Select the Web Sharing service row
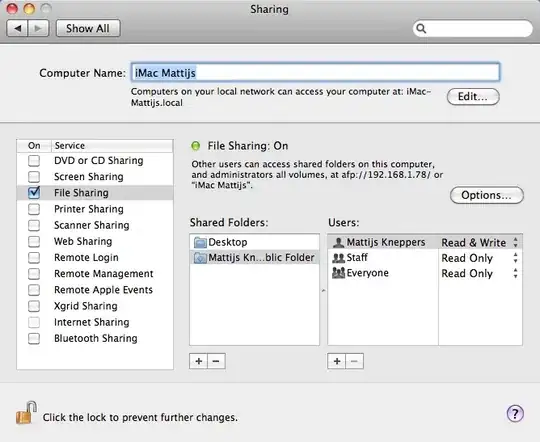 tap(95, 241)
